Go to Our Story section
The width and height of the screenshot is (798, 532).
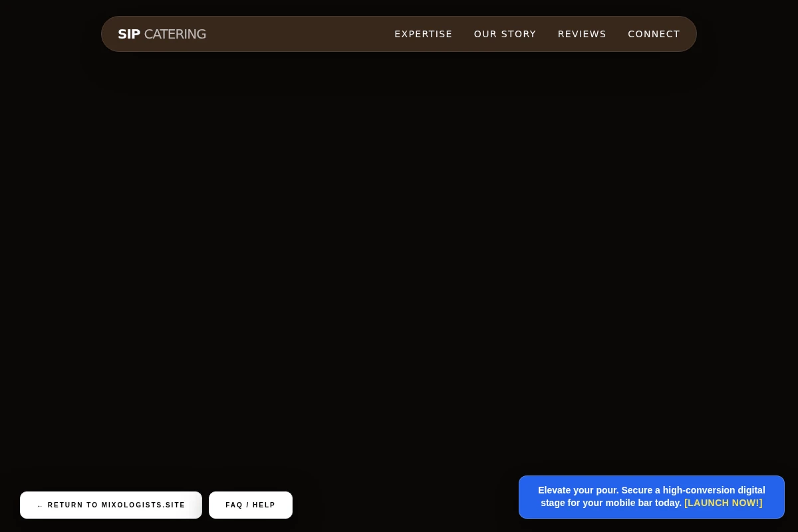tap(505, 34)
